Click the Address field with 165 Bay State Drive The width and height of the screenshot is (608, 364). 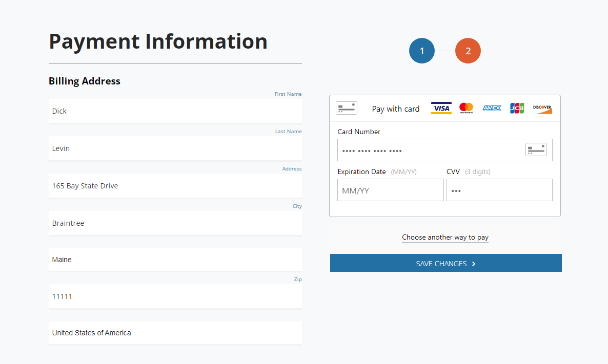175,186
